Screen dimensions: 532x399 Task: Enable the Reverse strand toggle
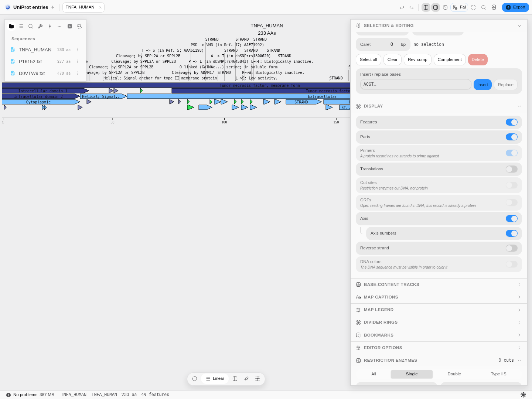(512, 248)
